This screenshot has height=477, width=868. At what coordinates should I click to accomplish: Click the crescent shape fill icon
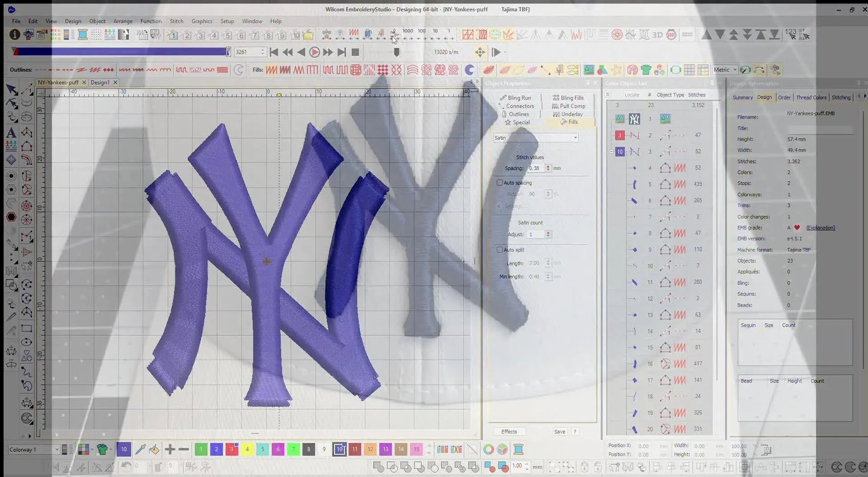[x=469, y=70]
